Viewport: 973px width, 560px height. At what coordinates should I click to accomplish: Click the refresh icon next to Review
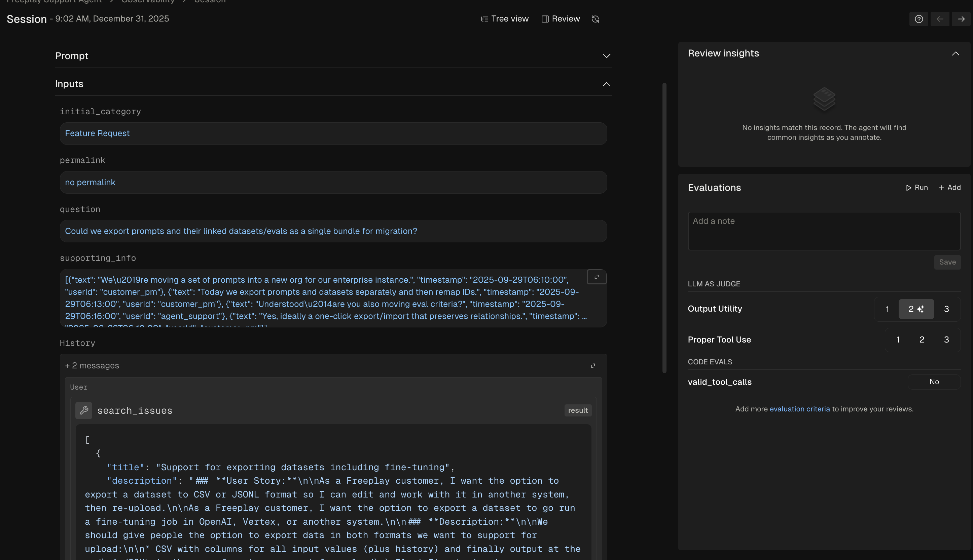pos(595,19)
